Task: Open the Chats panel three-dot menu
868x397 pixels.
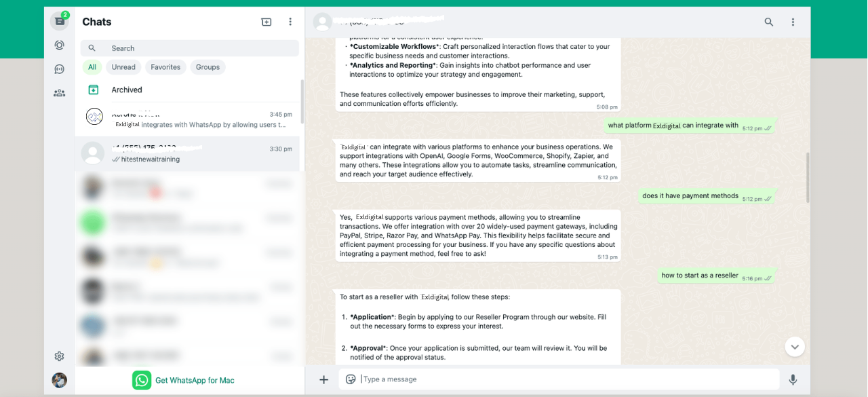Action: tap(290, 22)
